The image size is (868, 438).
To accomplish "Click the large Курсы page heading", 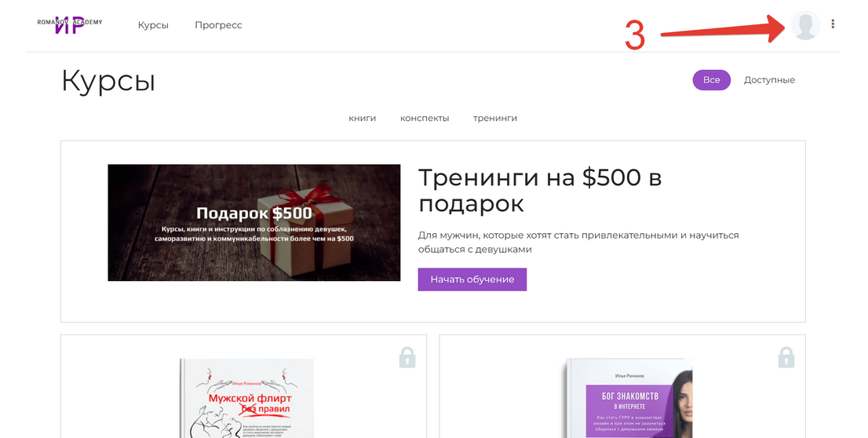I will click(108, 82).
